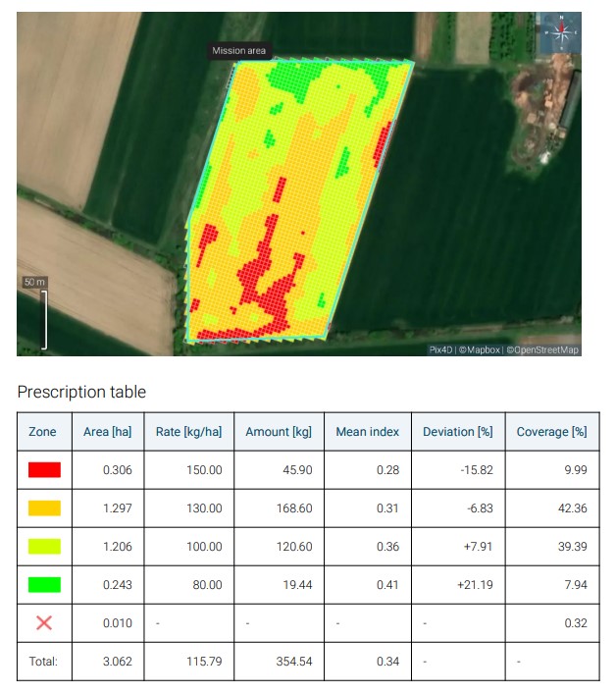Screen dimensions: 616x694
Task: Click the Total row label
Action: 43,662
